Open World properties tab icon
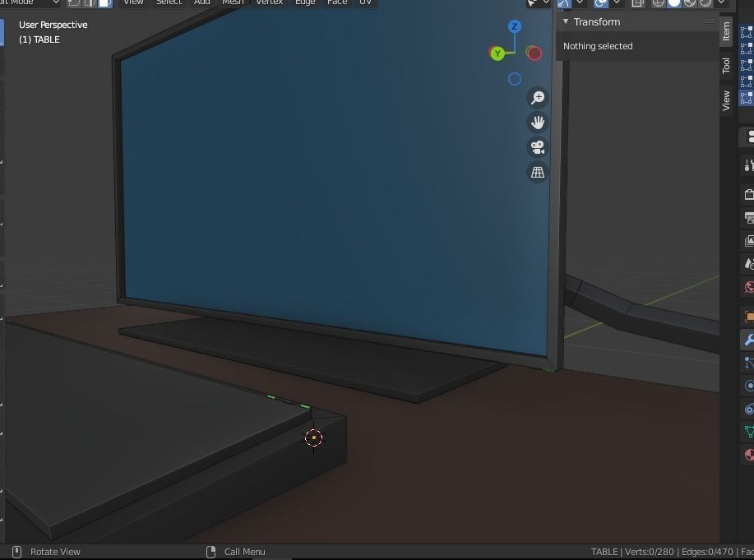 coord(748,287)
